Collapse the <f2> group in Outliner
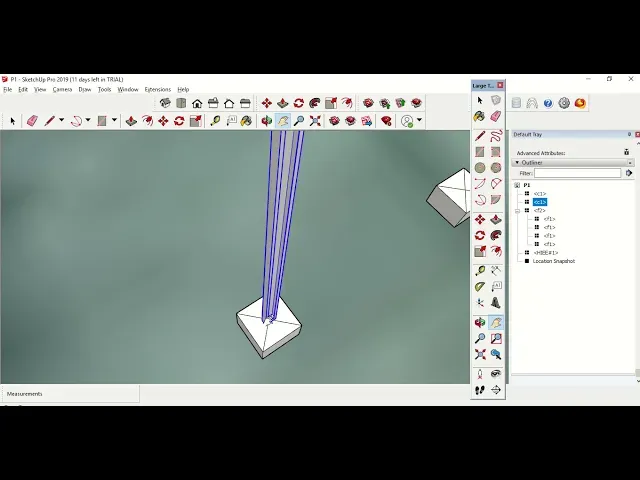 point(518,211)
